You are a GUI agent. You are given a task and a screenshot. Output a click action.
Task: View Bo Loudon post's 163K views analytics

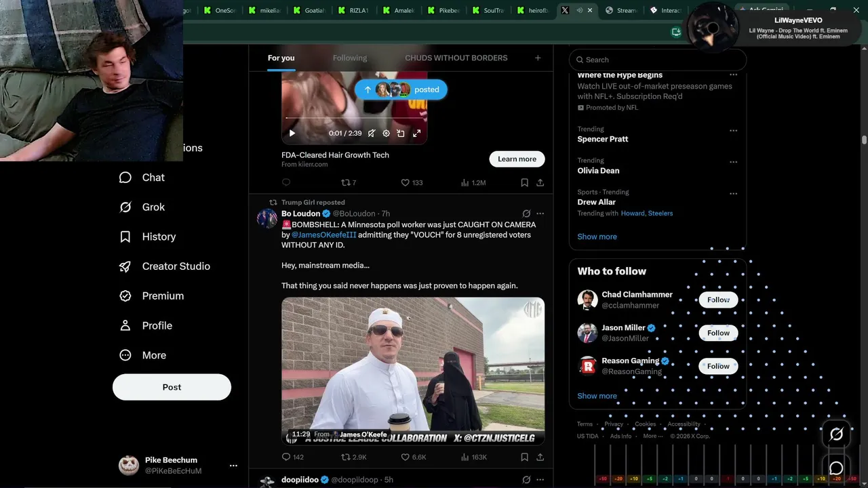point(473,457)
